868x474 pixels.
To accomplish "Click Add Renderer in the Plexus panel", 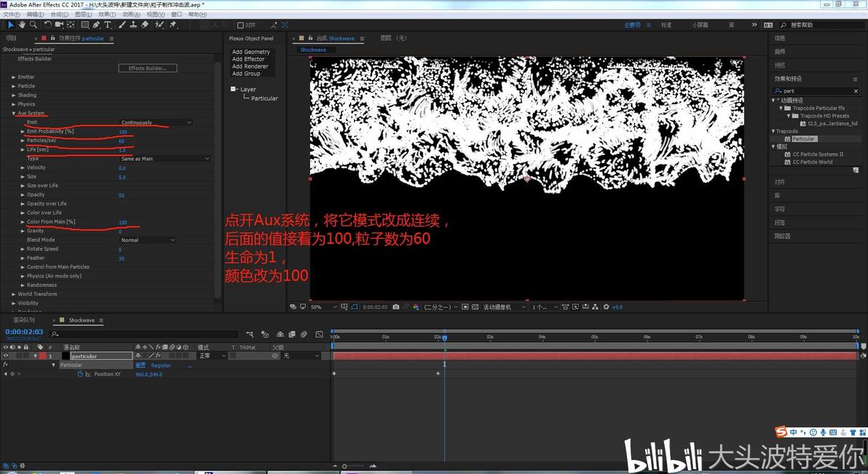I will pyautogui.click(x=250, y=66).
